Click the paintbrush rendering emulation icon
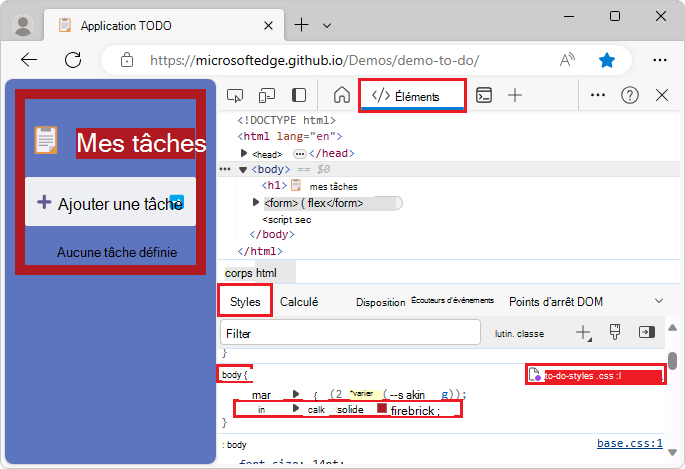 615,332
